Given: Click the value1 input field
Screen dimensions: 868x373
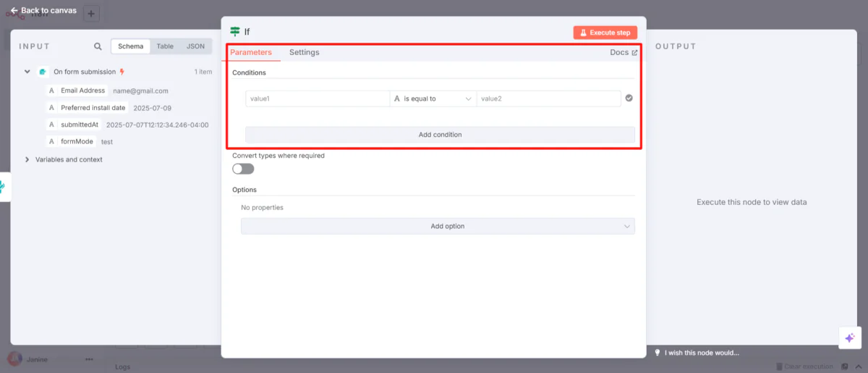Looking at the screenshot, I should (317, 99).
